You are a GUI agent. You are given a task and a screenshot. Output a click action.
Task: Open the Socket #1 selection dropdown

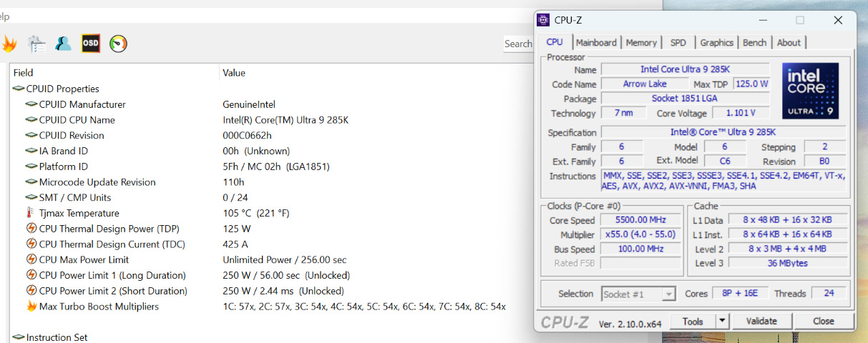pyautogui.click(x=638, y=294)
